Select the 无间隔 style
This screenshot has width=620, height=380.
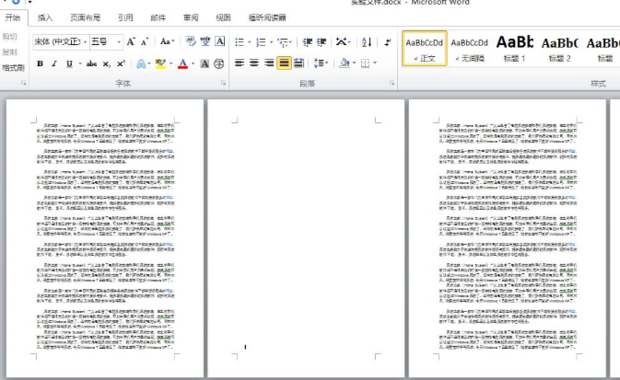coord(469,48)
